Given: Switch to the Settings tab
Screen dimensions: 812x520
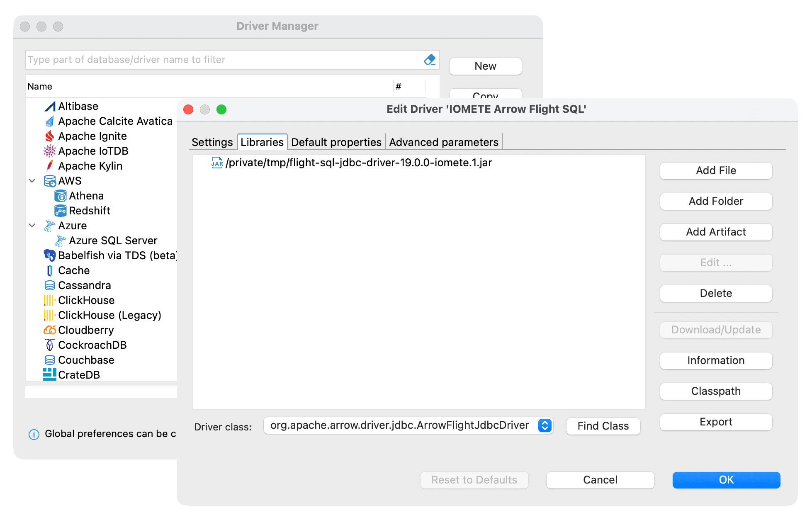Looking at the screenshot, I should [212, 142].
